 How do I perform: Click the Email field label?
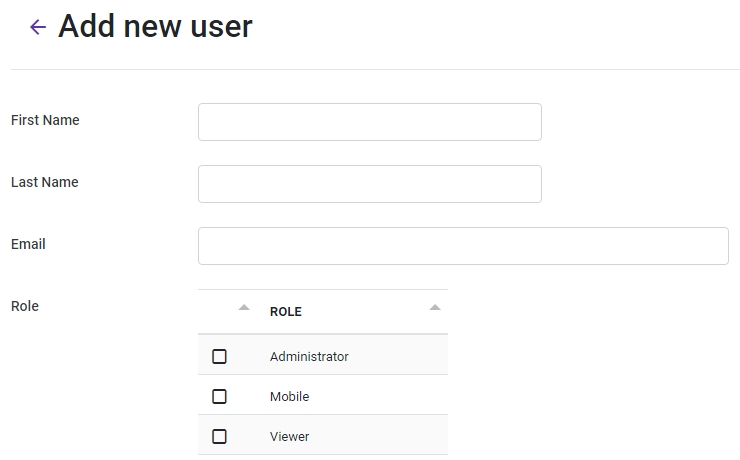pos(28,244)
